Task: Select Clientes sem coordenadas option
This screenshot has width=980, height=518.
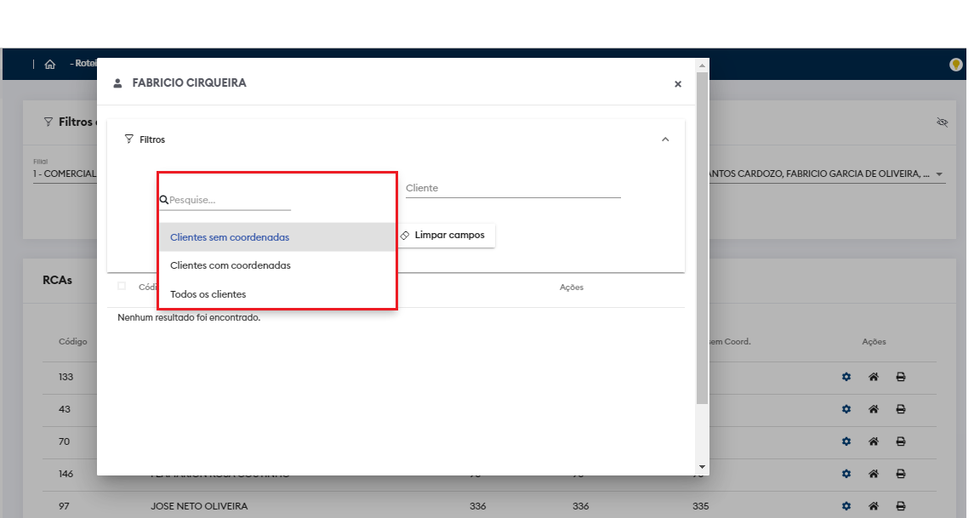Action: [277, 237]
